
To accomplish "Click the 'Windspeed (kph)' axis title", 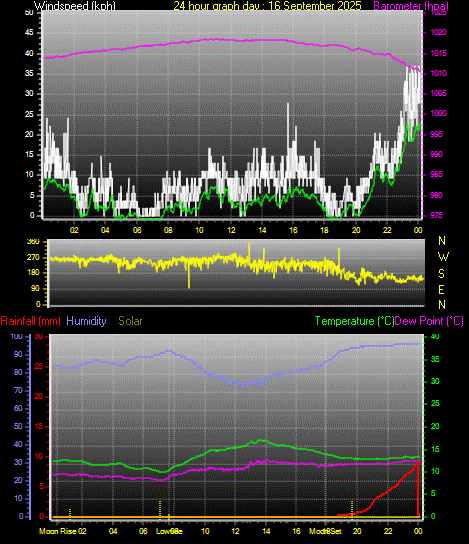I will pos(75,6).
